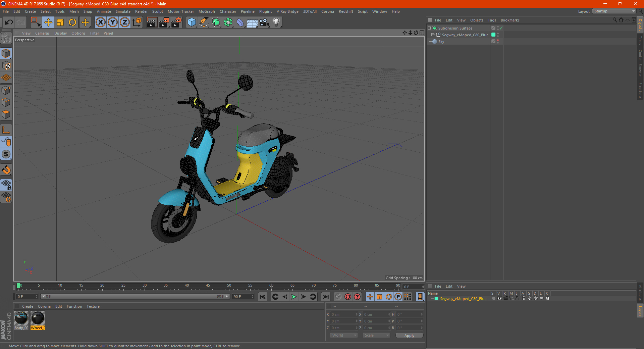Open the Array modeling objects
This screenshot has width=644, height=349.
228,22
